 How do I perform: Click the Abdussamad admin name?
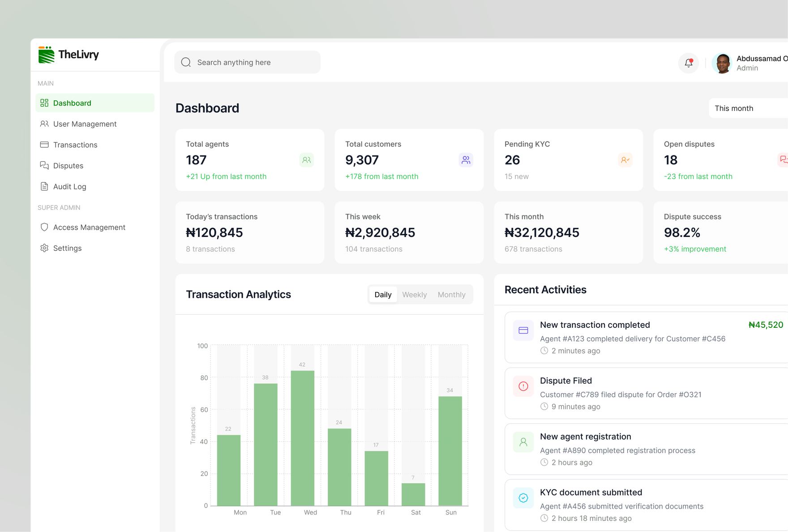click(762, 59)
